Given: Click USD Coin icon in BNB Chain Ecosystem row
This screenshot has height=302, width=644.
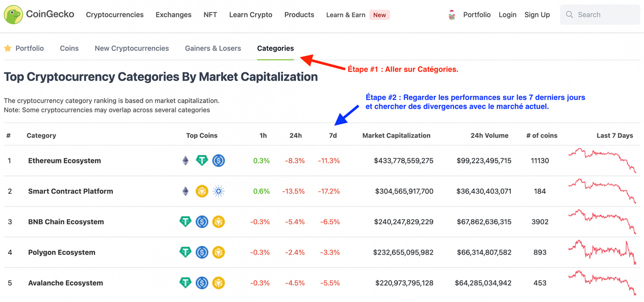Looking at the screenshot, I should tap(202, 221).
